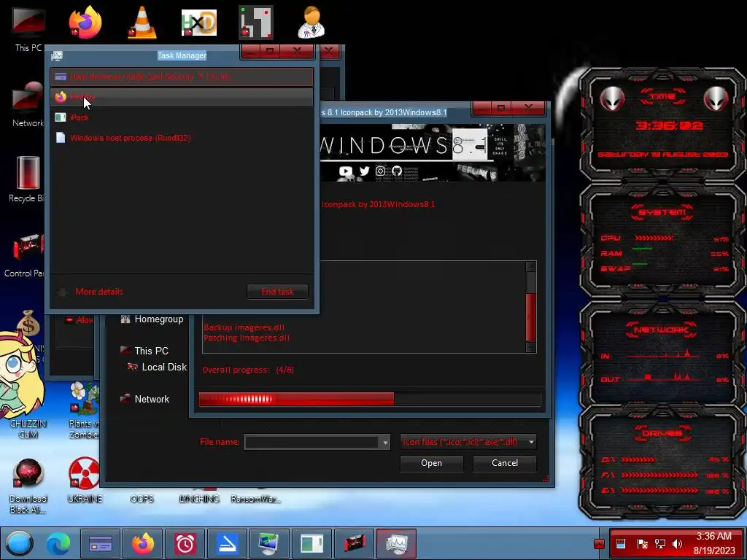Click the CPU usage meter in System widget
The height and width of the screenshot is (560, 747).
pos(654,238)
